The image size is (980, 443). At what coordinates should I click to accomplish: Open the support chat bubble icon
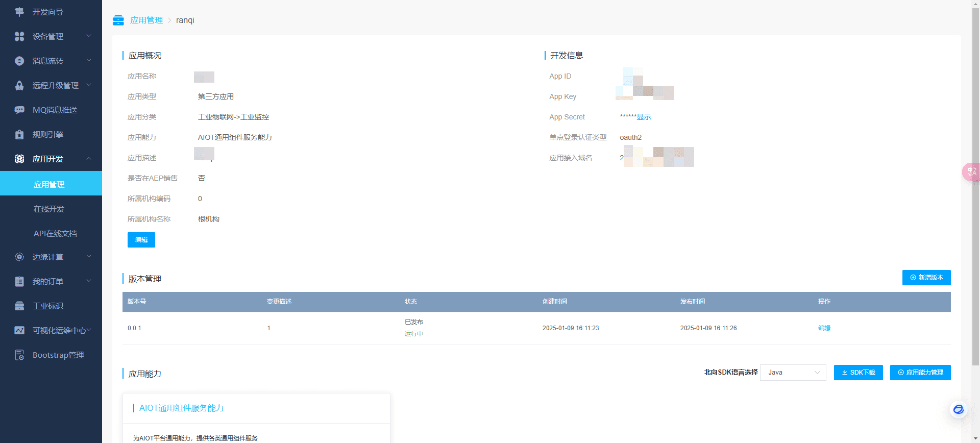[958, 409]
